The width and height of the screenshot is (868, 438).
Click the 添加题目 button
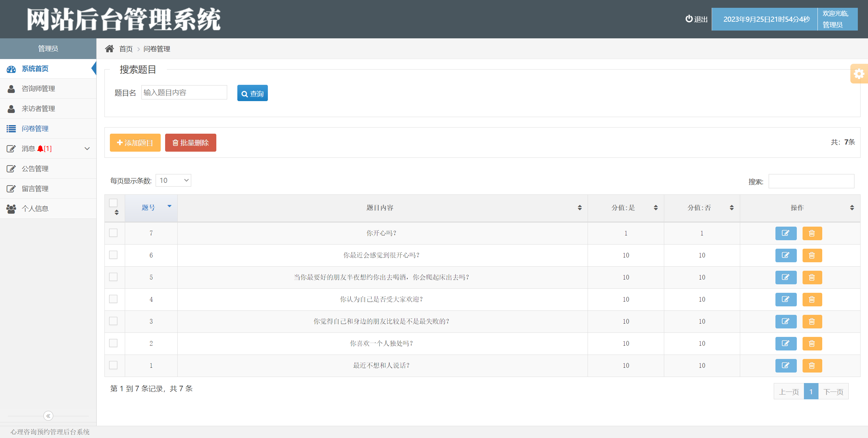[135, 142]
